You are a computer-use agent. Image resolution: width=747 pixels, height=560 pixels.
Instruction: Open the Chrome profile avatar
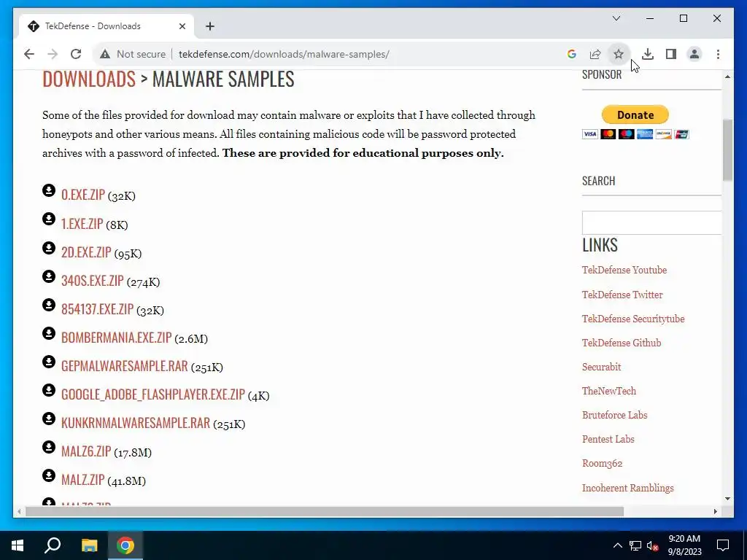[x=694, y=54]
